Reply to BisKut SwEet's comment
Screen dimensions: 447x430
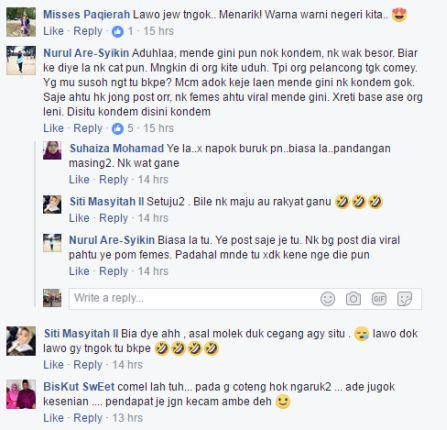(x=88, y=418)
